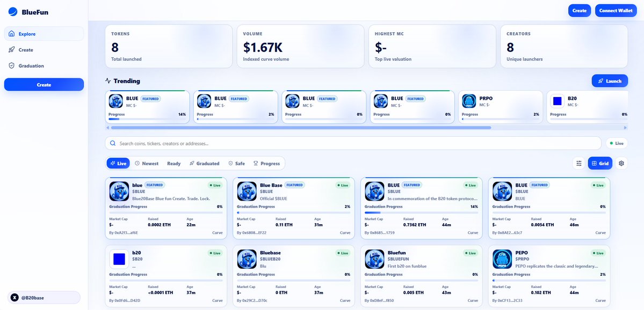The width and height of the screenshot is (644, 310).
Task: Open the trending B20 card
Action: 587,107
